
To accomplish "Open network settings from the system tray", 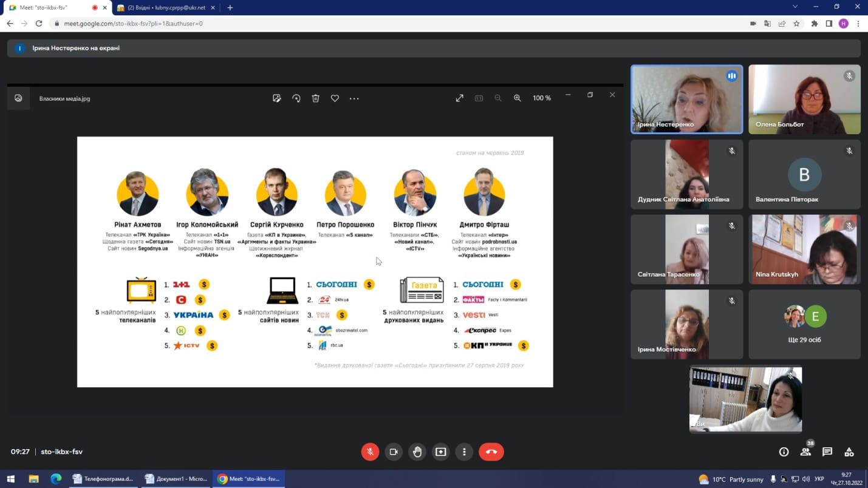I will click(795, 480).
